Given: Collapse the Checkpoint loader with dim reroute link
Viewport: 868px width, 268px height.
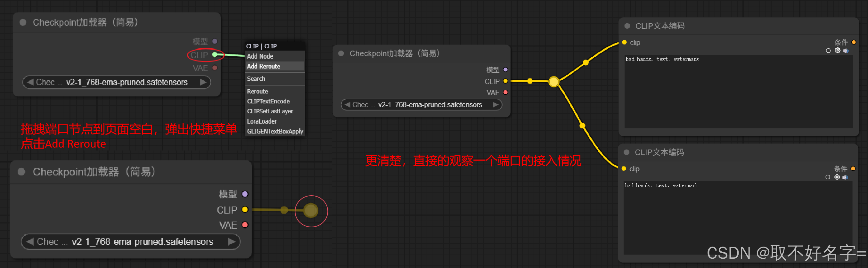Looking at the screenshot, I should 21,172.
